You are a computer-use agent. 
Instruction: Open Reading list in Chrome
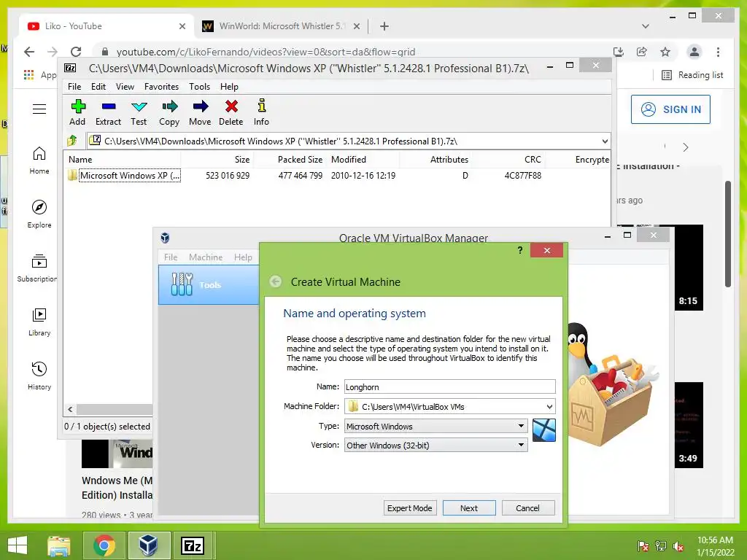[x=692, y=75]
